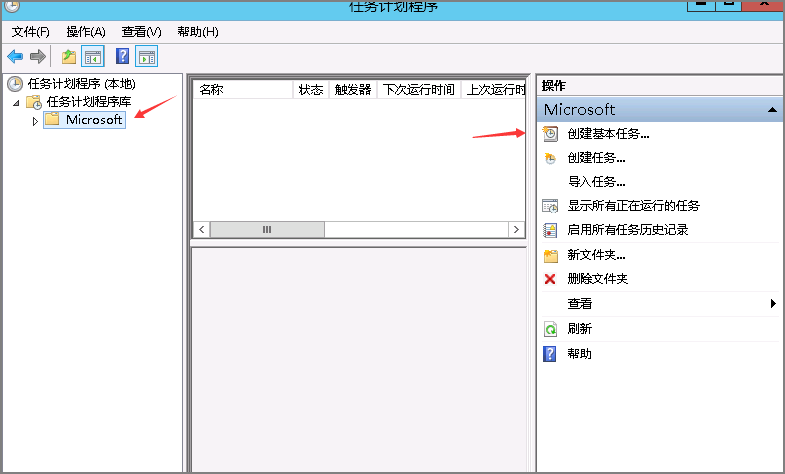
Task: Expand the Microsoft tree node arrow
Action: [35, 121]
